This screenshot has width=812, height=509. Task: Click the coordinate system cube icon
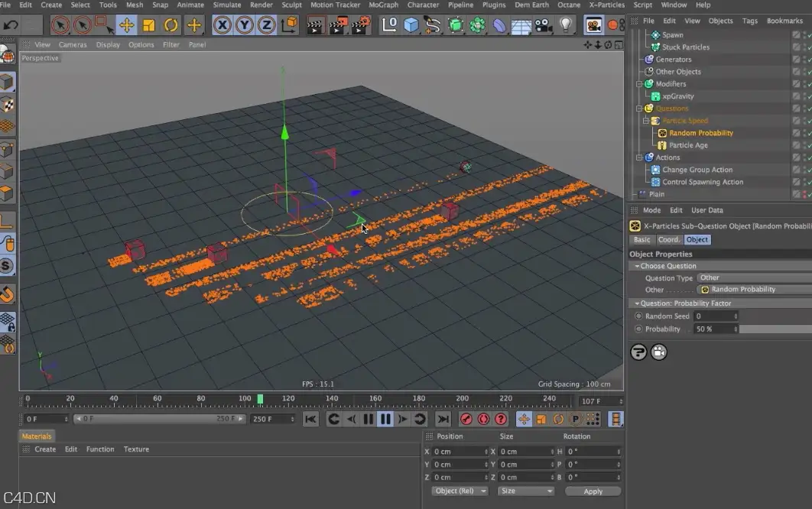click(x=290, y=25)
